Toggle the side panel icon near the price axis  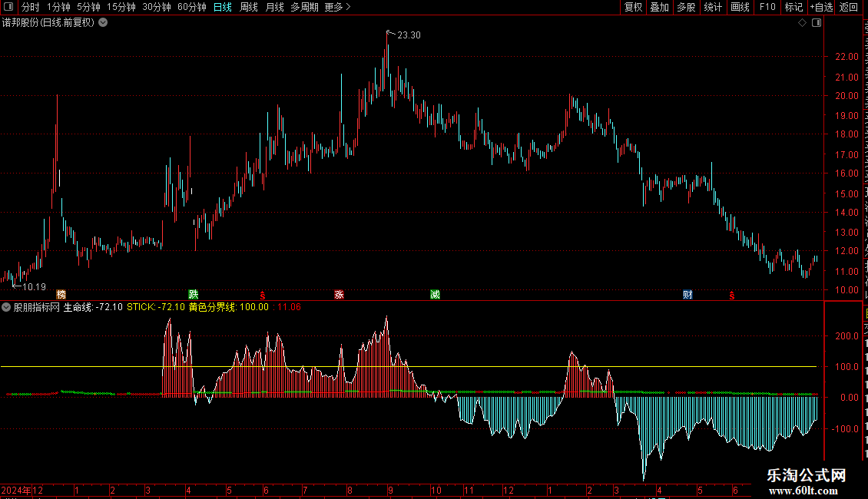click(x=817, y=23)
